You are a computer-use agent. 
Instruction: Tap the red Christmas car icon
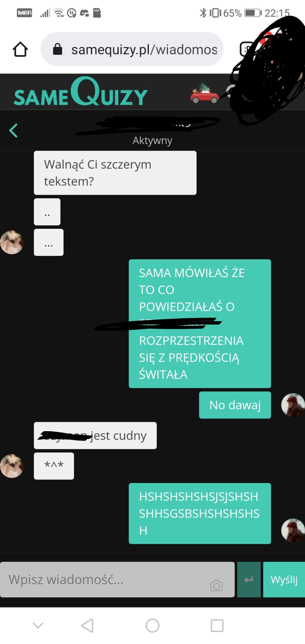tap(205, 93)
